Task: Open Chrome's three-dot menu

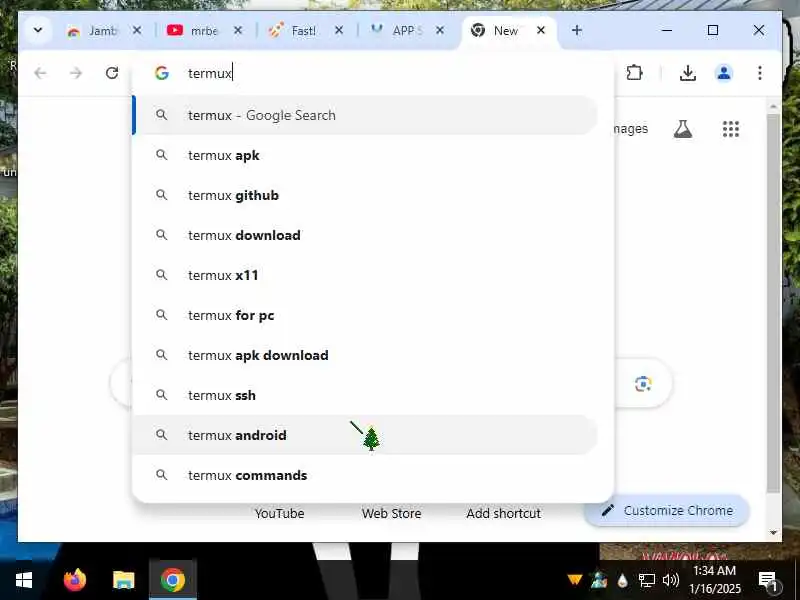Action: (x=760, y=73)
